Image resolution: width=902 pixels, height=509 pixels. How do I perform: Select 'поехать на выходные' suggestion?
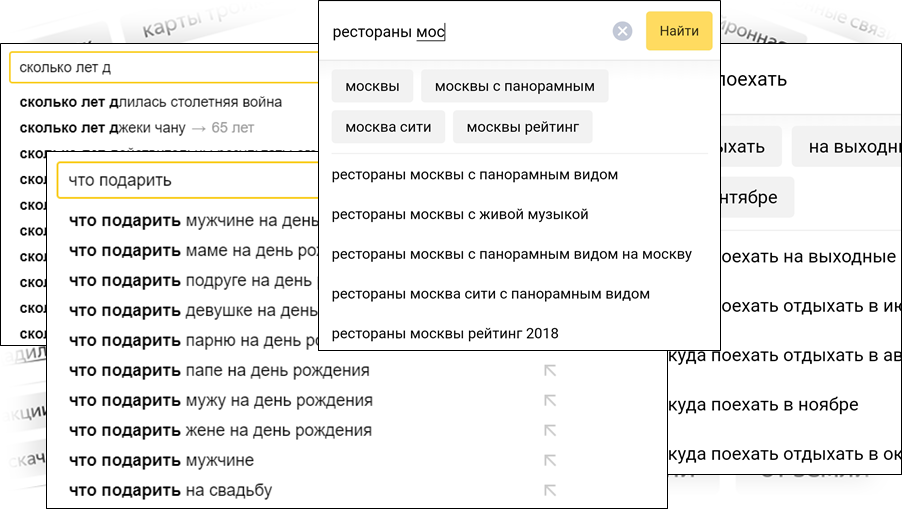tap(808, 257)
